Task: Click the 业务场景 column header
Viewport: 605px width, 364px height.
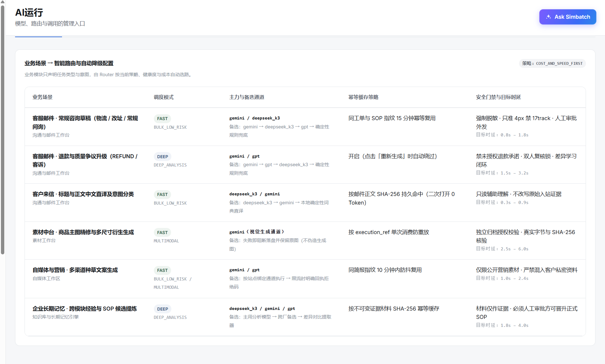Action: click(x=42, y=97)
